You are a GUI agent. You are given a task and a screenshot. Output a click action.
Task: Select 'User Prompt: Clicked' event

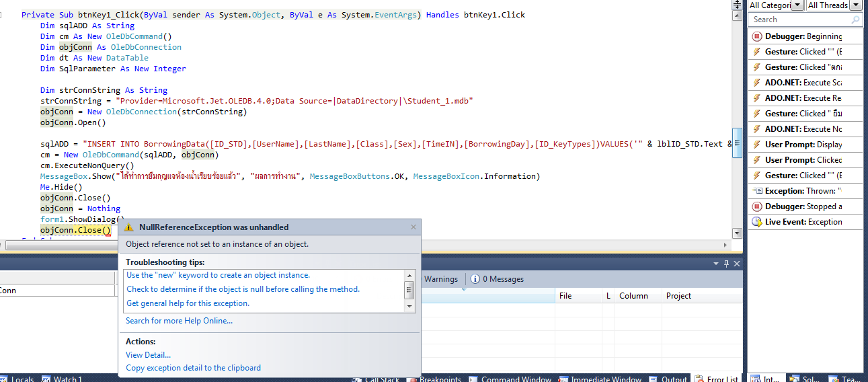(805, 160)
